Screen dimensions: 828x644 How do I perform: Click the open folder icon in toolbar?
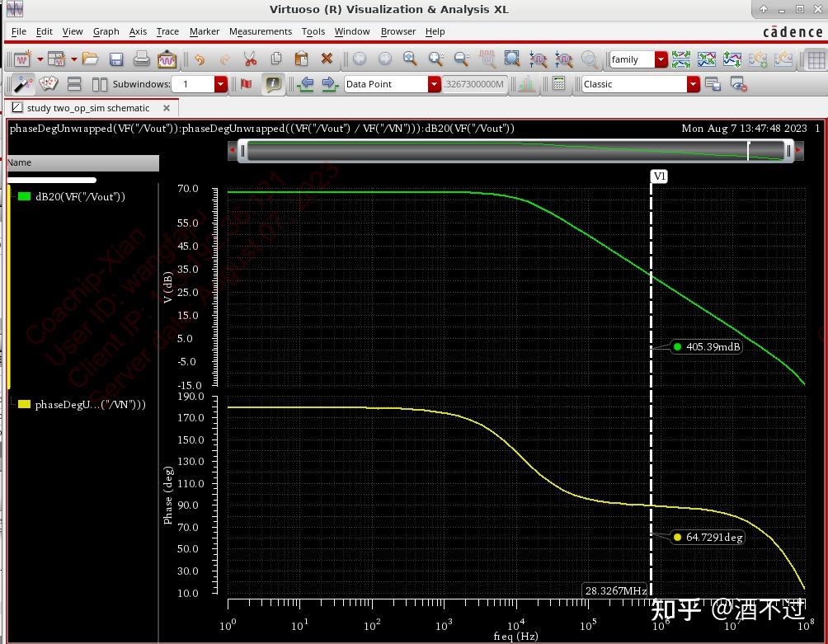tap(90, 59)
